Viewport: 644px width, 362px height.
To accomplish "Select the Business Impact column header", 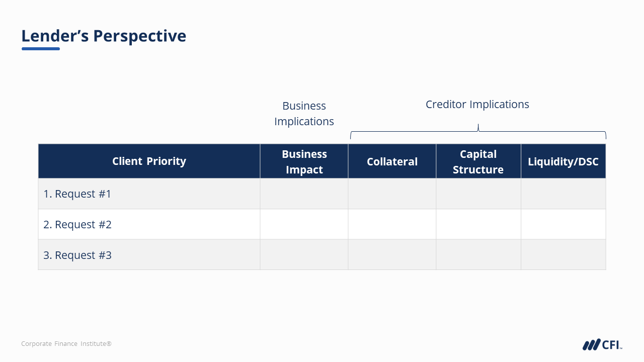I will point(304,161).
